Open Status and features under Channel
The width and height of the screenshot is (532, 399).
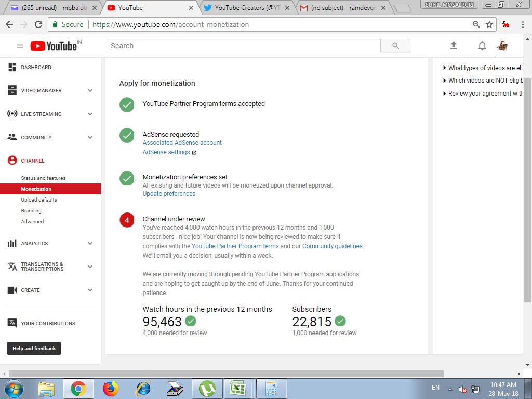coord(43,178)
